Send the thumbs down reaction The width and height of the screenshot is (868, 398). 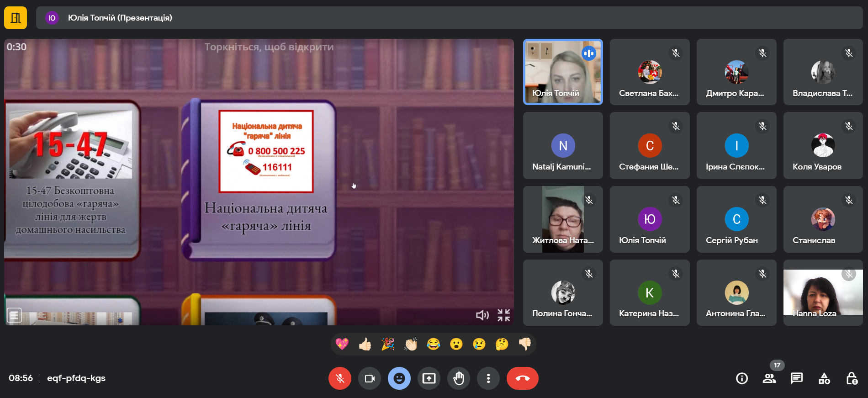pos(524,344)
